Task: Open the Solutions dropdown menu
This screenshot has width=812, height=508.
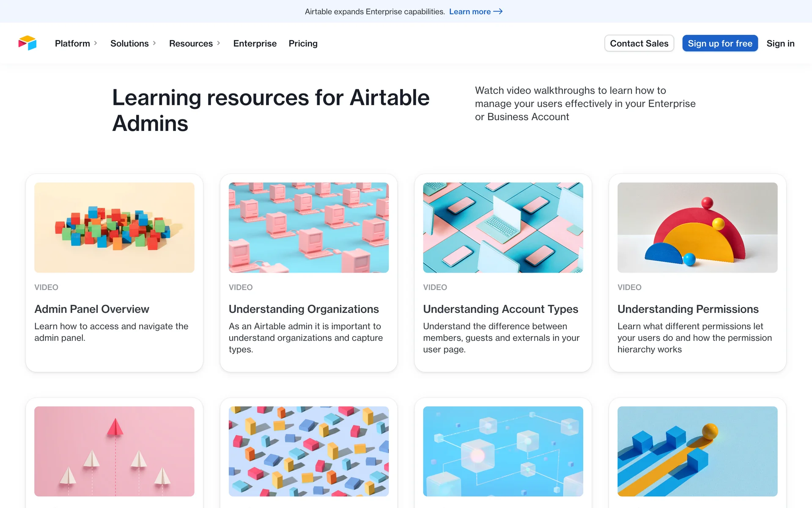Action: pos(133,43)
